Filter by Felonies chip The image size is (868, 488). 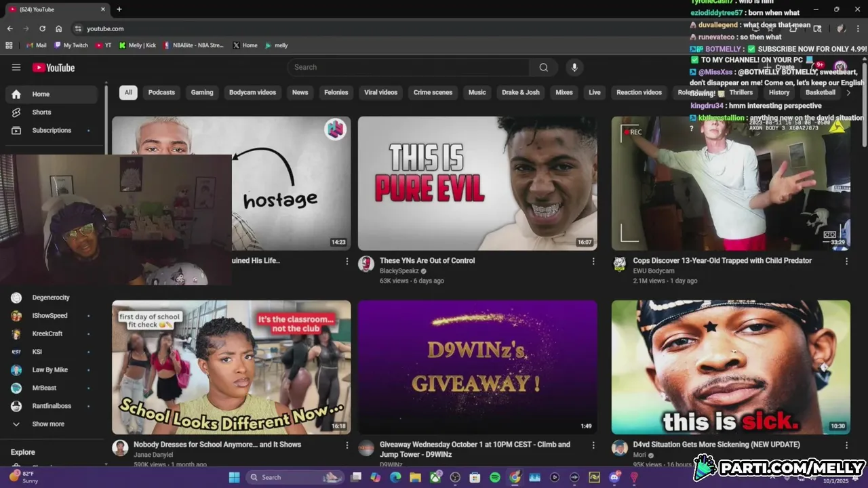336,92
